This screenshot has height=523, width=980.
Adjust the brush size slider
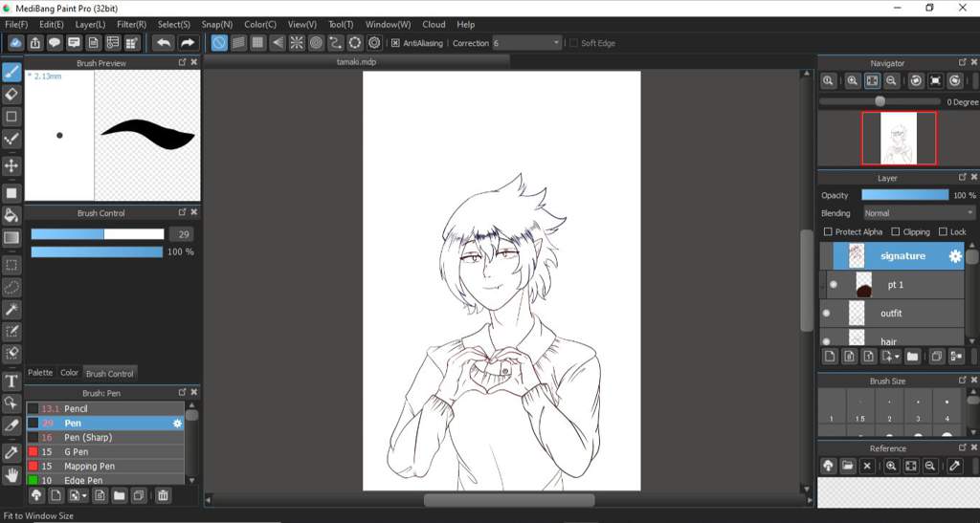click(98, 234)
